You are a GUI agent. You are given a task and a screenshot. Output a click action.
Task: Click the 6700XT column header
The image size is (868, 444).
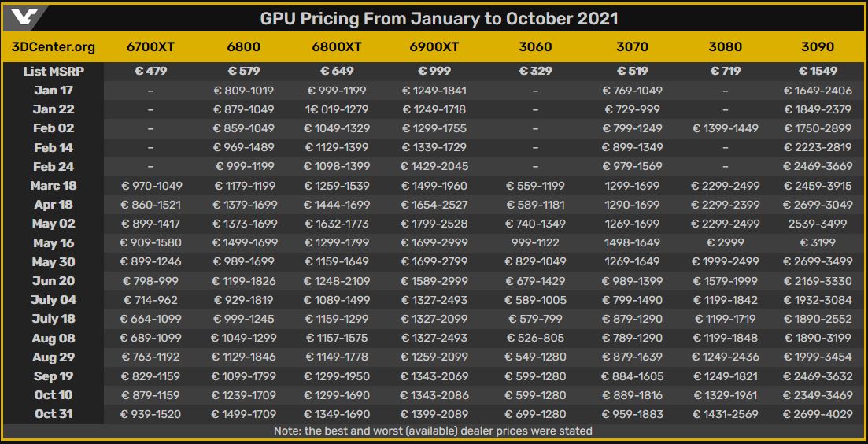pos(150,47)
